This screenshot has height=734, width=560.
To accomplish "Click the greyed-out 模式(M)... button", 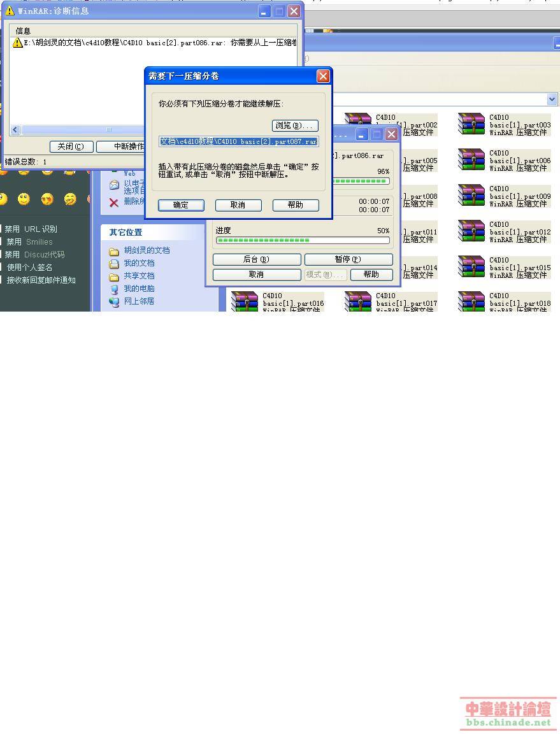I will coord(326,275).
